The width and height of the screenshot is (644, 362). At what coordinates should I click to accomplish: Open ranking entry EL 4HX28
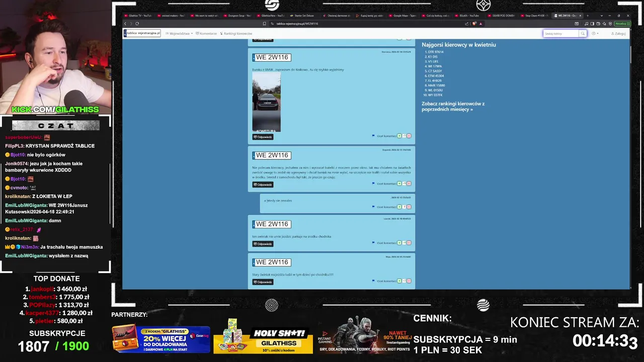pos(435,80)
